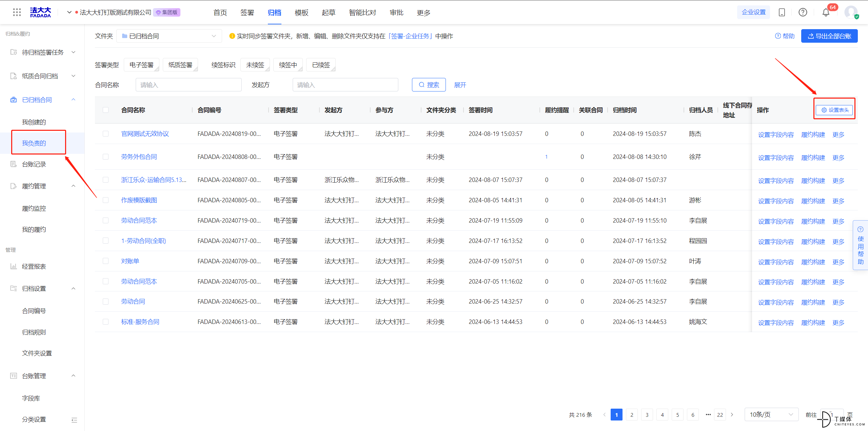Switch to the 智能比对 tab
Screen dimensions: 868x431
[x=362, y=13]
